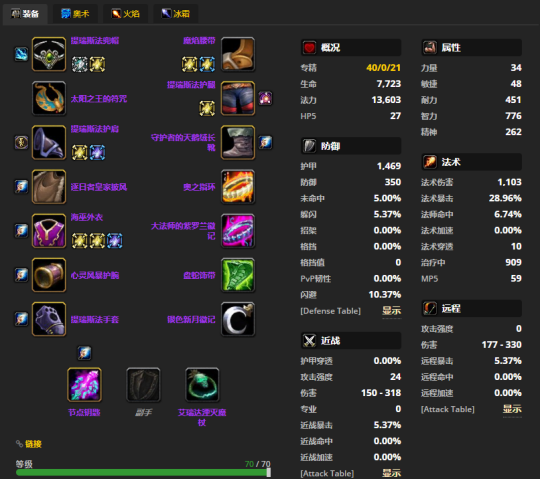Screen dimensions: 540x479
Task: Show the Defense Table via 显示 link
Action: (x=392, y=311)
